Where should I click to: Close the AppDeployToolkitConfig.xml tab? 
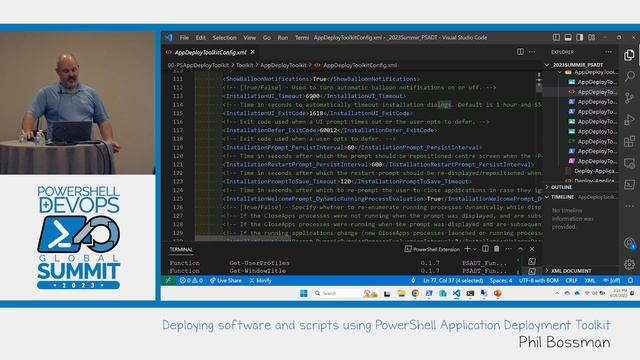pyautogui.click(x=253, y=52)
